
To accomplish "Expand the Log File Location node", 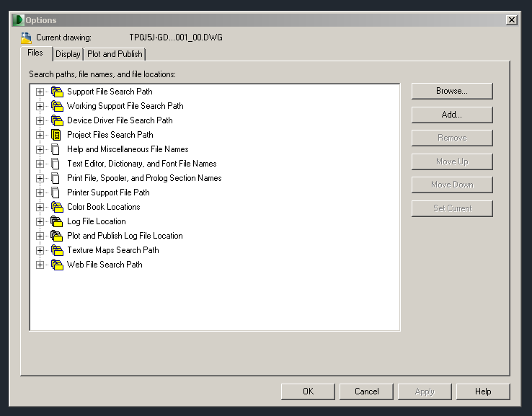I will click(40, 221).
